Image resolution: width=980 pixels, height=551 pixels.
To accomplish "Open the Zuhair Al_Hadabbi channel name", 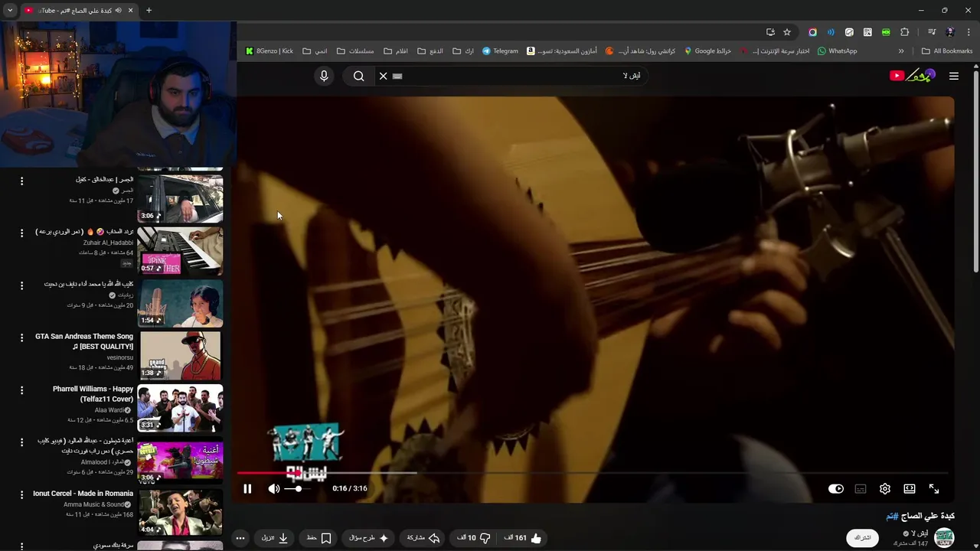I will pyautogui.click(x=108, y=243).
